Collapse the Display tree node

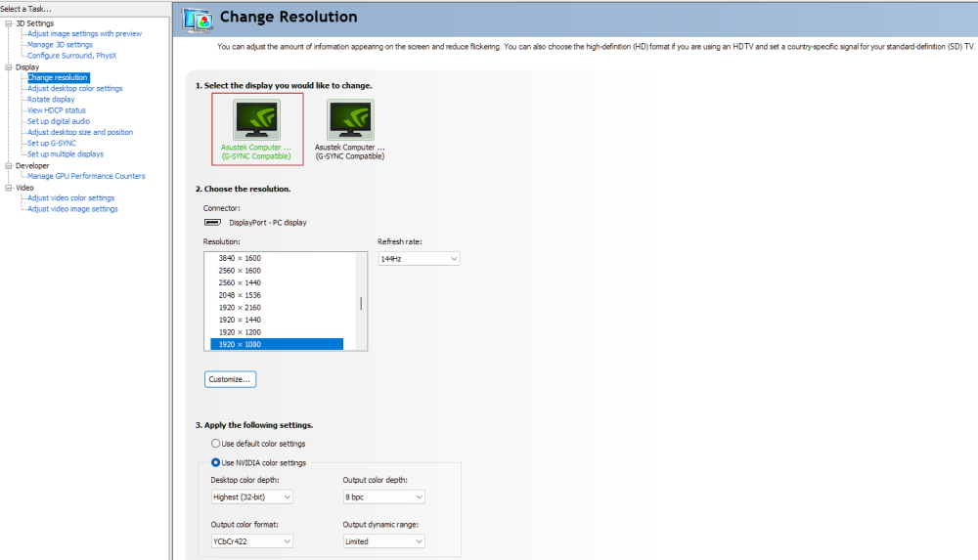click(x=8, y=67)
